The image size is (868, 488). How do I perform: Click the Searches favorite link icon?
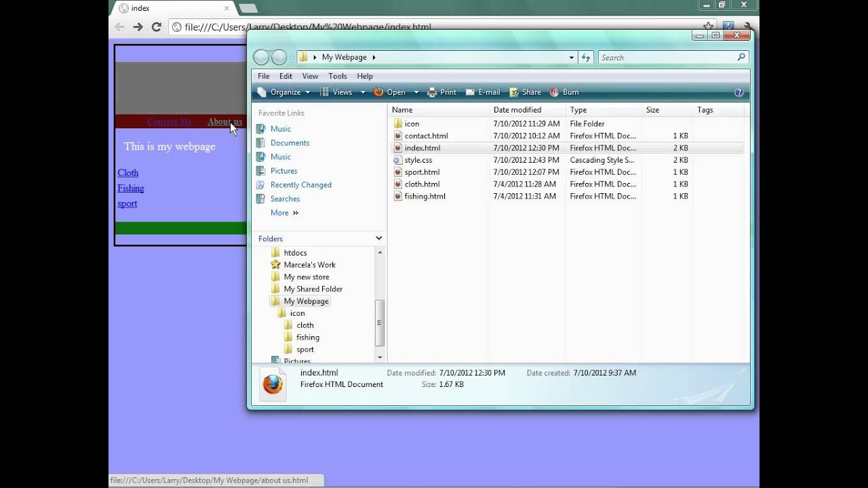[260, 199]
